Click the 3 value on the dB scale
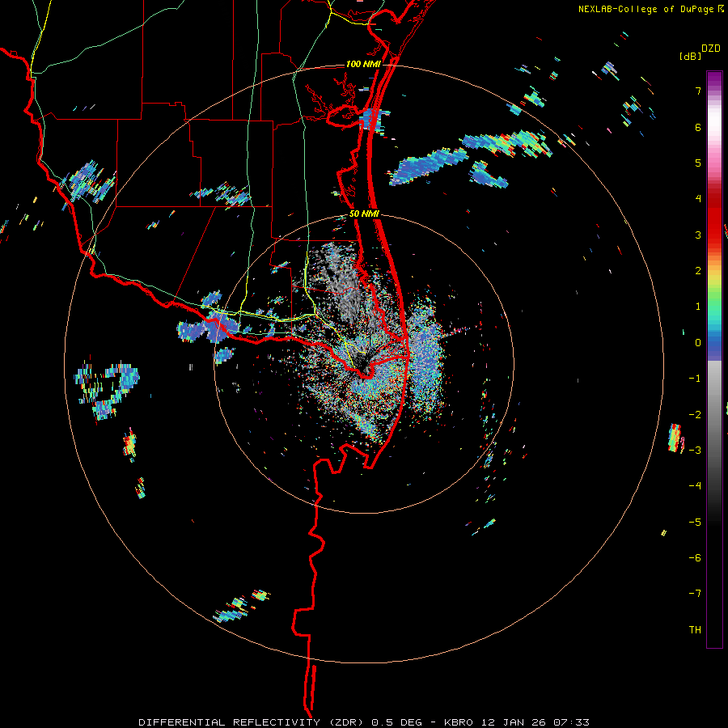728x728 pixels. [x=698, y=235]
